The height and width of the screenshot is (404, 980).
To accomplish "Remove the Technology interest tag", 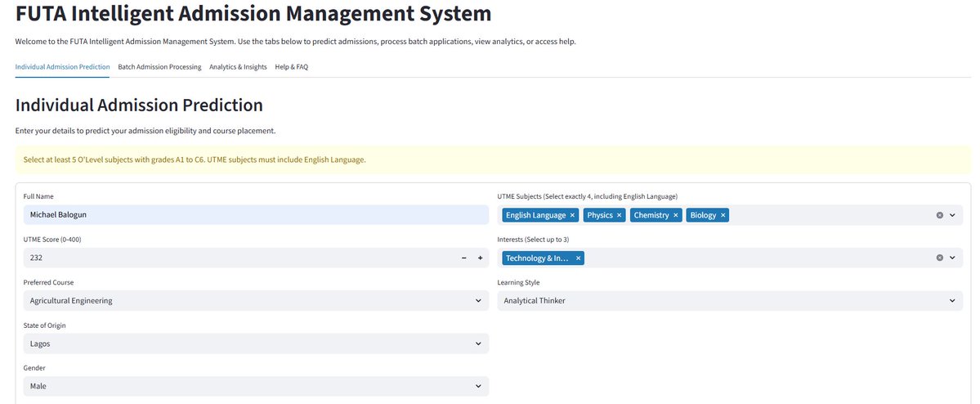I will click(578, 258).
